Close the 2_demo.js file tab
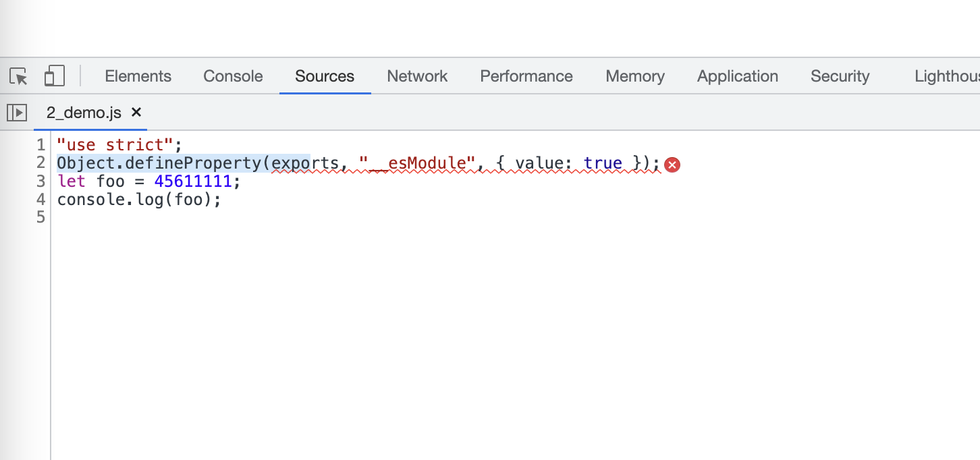 136,113
